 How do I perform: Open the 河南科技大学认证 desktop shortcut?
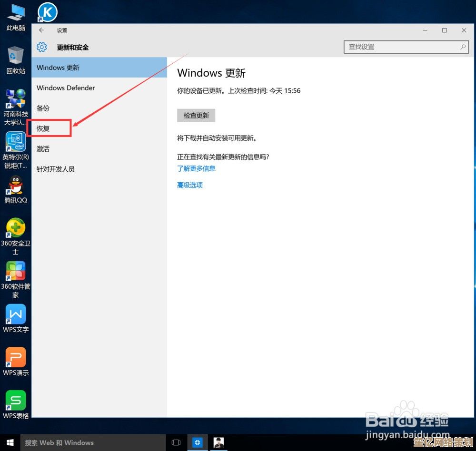[16, 108]
